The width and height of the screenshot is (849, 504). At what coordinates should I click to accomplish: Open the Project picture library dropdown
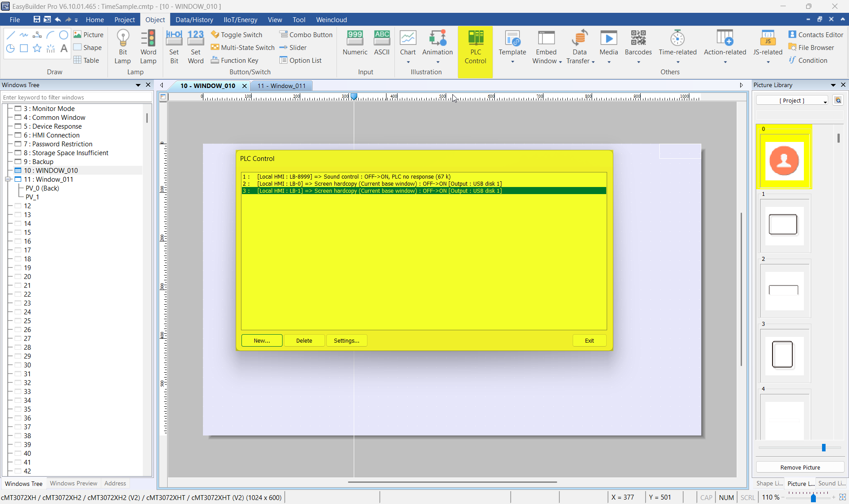click(x=825, y=101)
